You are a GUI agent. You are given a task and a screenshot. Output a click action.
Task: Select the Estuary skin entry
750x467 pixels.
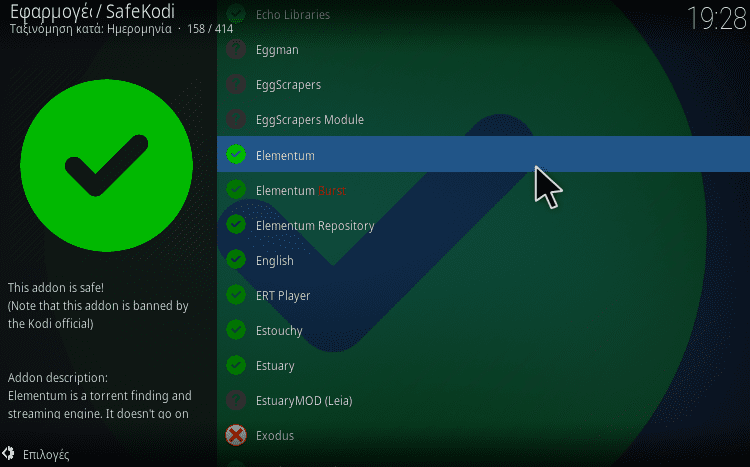(484, 365)
